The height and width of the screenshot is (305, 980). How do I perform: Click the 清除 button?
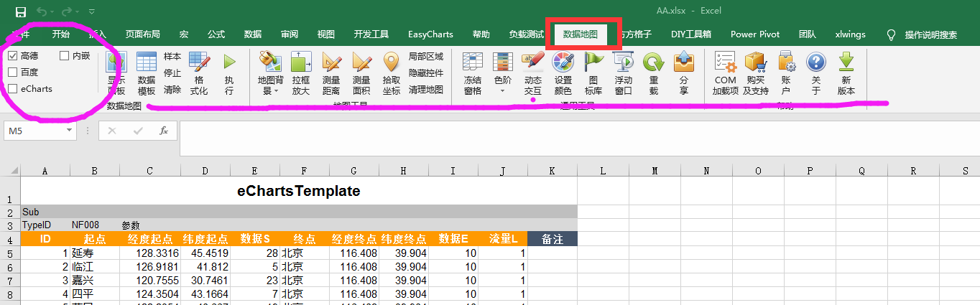click(x=172, y=90)
